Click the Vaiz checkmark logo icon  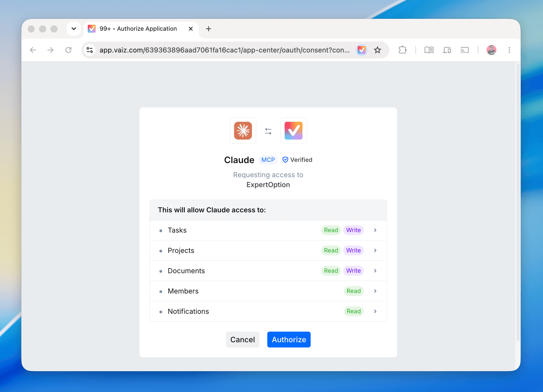coord(293,131)
